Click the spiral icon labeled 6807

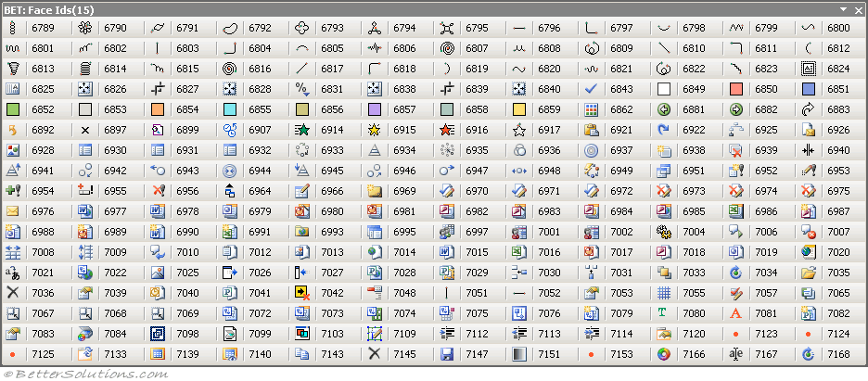click(x=447, y=48)
